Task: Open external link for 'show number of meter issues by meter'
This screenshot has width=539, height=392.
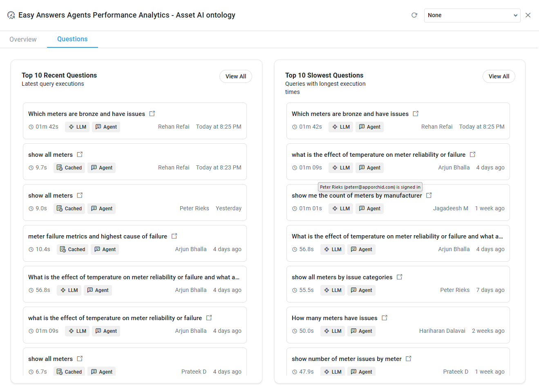Action: [x=408, y=359]
